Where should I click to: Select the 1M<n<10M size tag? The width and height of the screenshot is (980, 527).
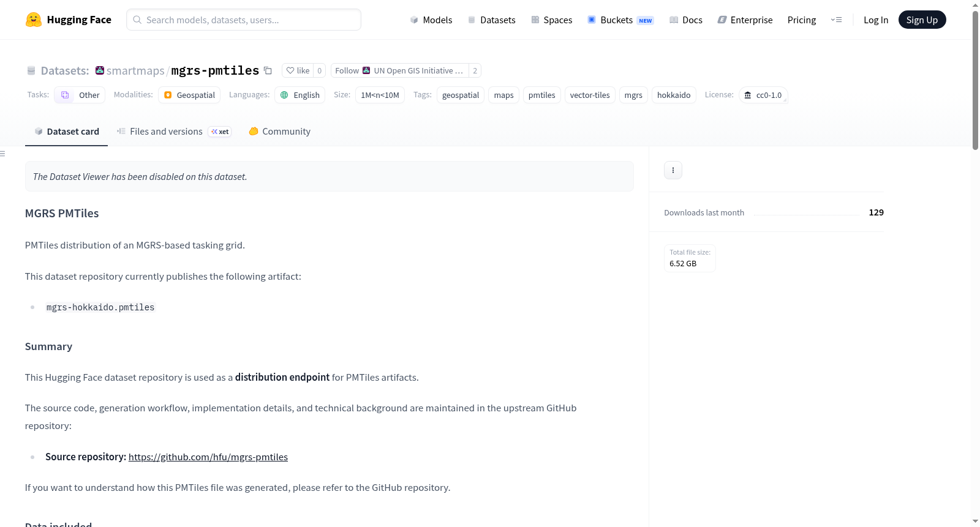tap(380, 95)
